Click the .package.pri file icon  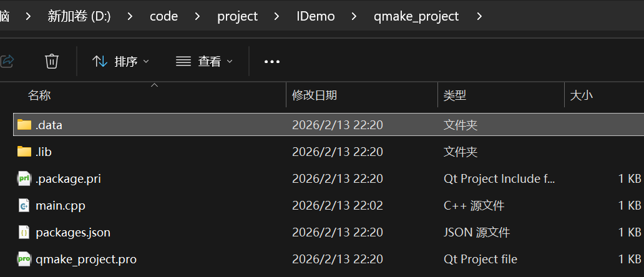(24, 179)
